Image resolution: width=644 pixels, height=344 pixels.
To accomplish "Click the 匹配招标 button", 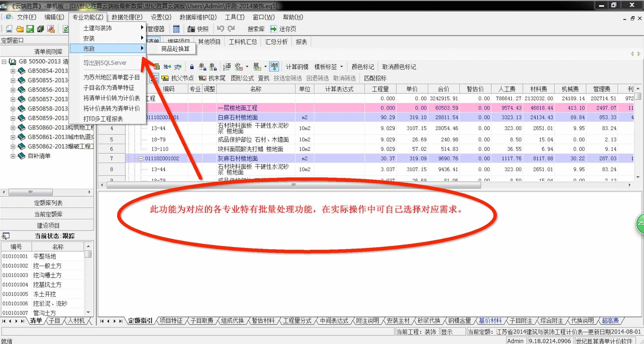I will click(x=375, y=78).
